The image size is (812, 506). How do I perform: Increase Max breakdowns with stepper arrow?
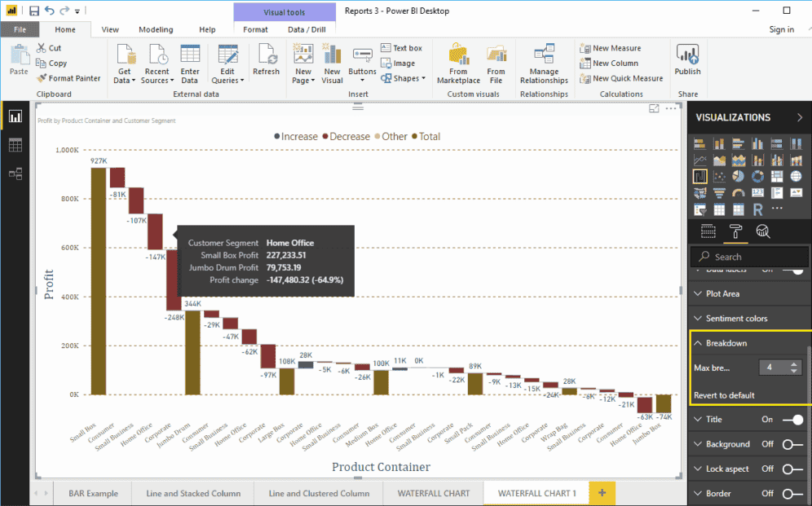click(x=794, y=363)
